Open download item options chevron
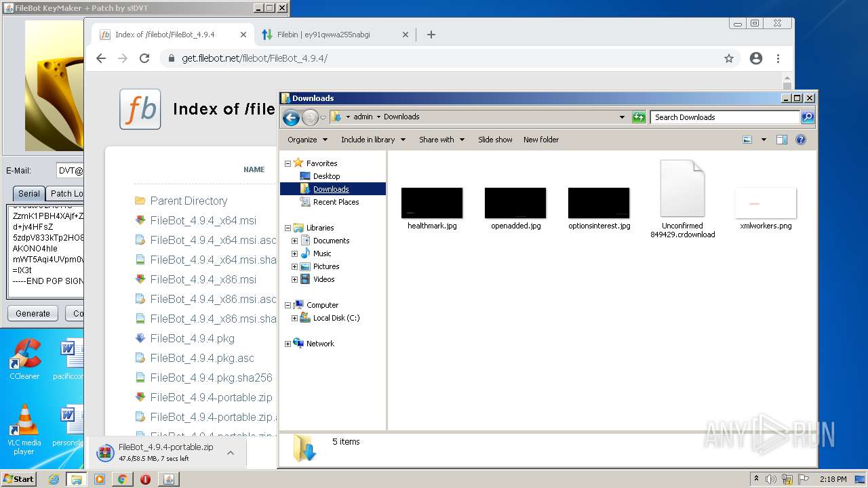868x488 pixels. coord(231,453)
